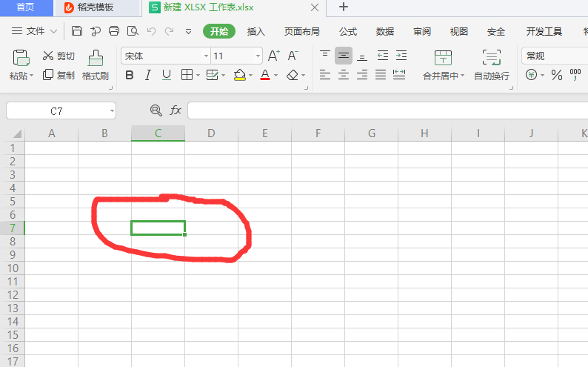Click the cell style/format table icon

tap(213, 75)
